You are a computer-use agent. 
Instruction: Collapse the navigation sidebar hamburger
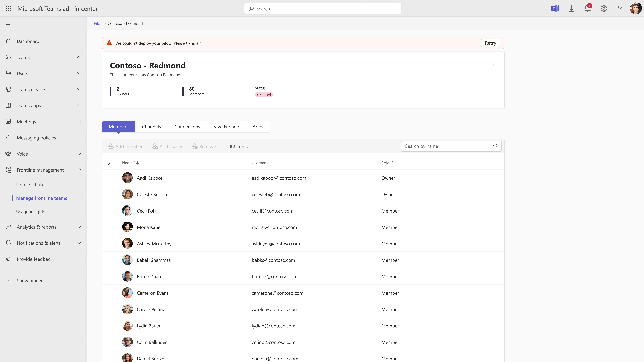coord(8,24)
